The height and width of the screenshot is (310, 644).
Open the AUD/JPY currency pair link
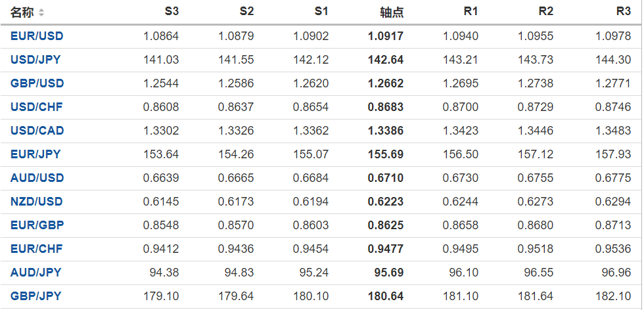point(35,273)
